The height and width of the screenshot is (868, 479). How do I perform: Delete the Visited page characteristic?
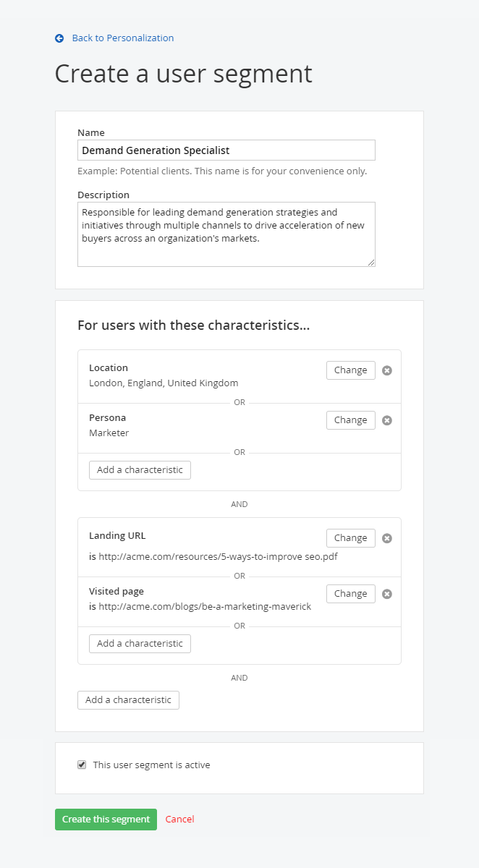[387, 594]
